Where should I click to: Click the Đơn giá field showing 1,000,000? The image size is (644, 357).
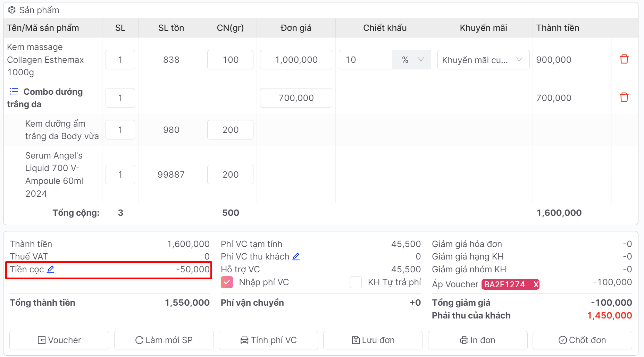tap(296, 60)
